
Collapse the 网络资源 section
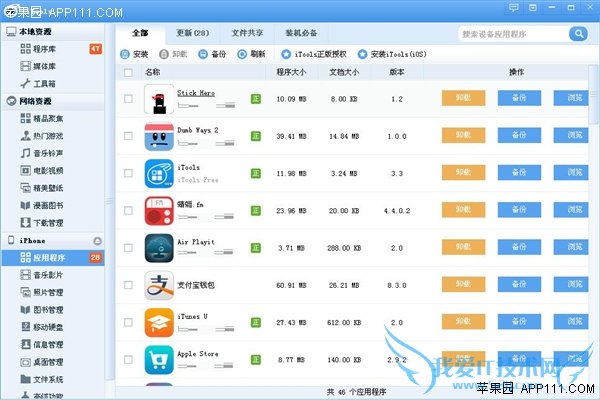pyautogui.click(x=53, y=101)
